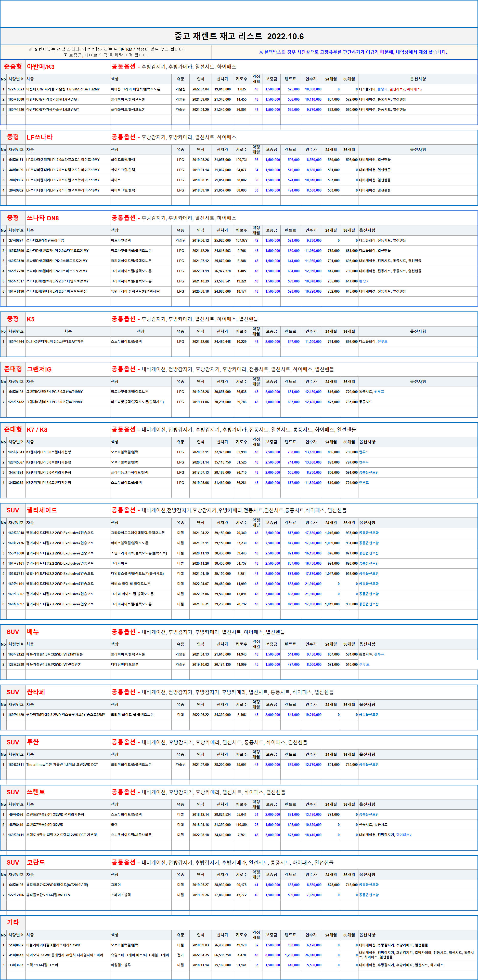Select plate number cell '27하9877'
This screenshot has height=980, width=478.
(16, 240)
